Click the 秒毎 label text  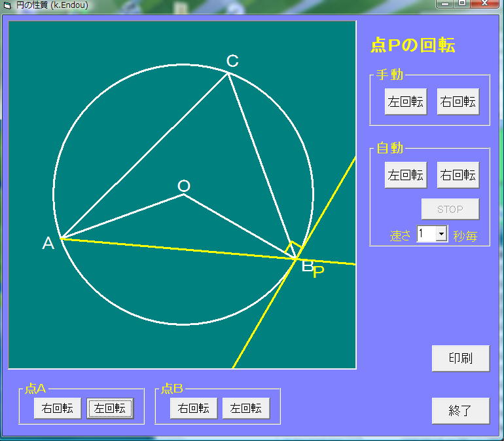click(465, 236)
